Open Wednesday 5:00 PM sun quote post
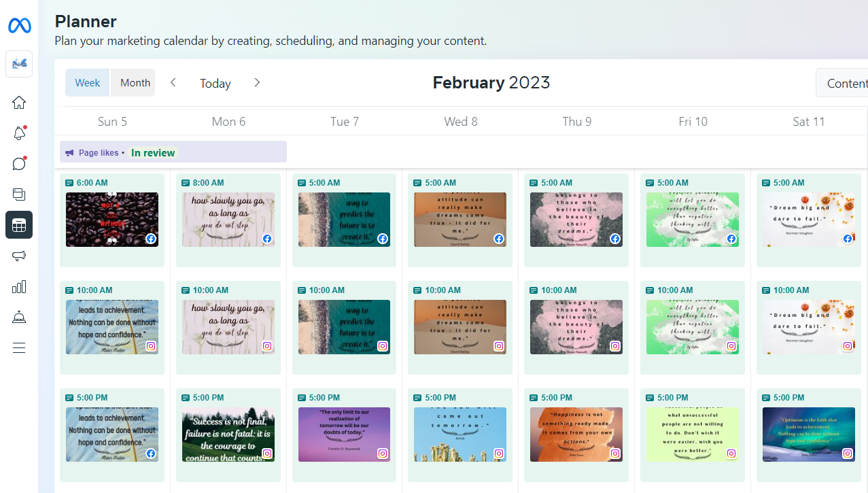The height and width of the screenshot is (493, 868). tap(460, 435)
